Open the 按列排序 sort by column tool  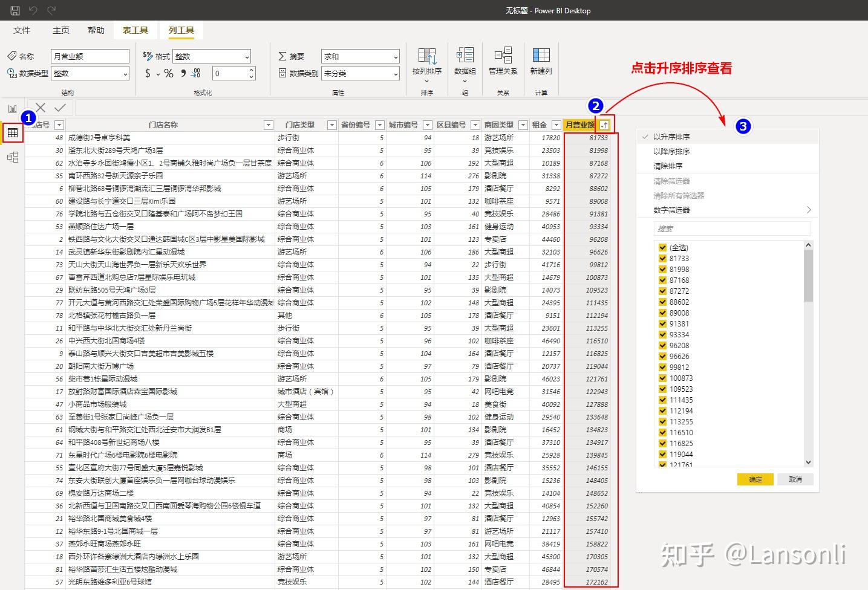[427, 65]
